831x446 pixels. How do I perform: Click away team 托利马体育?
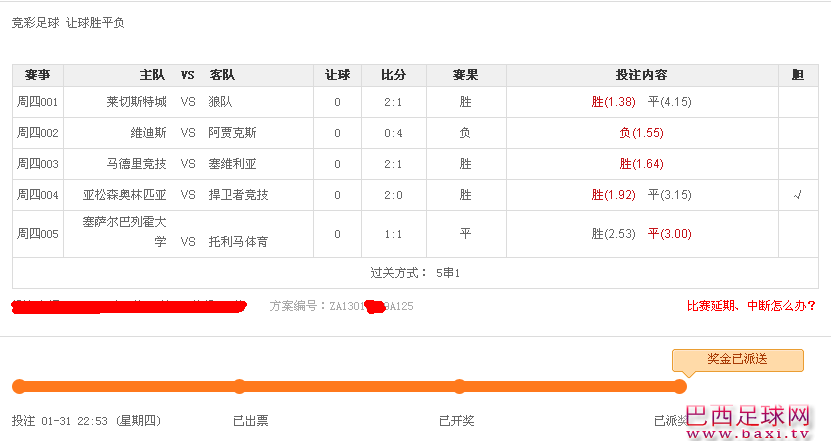[238, 242]
